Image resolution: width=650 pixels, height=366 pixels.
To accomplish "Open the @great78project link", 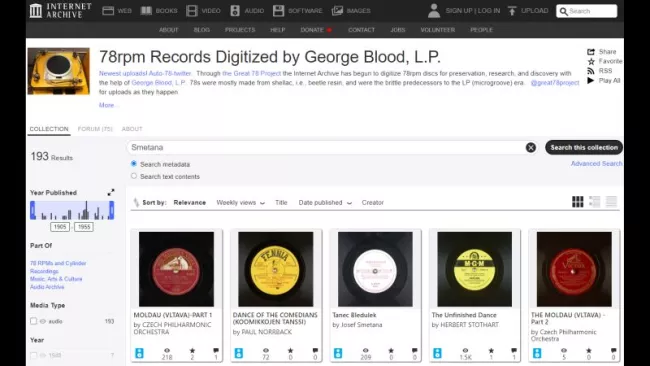I will coord(555,83).
